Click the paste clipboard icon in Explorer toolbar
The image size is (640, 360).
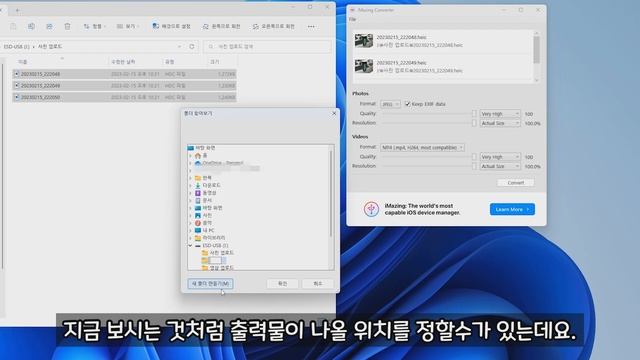[13, 27]
